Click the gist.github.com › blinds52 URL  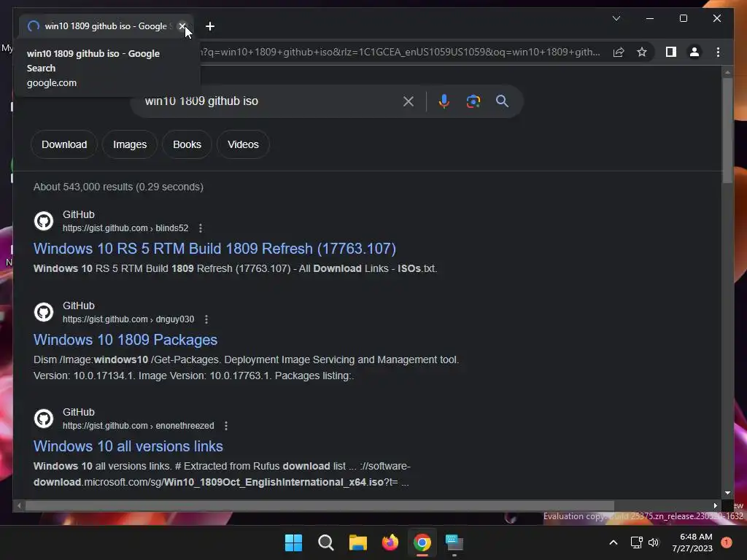[125, 228]
